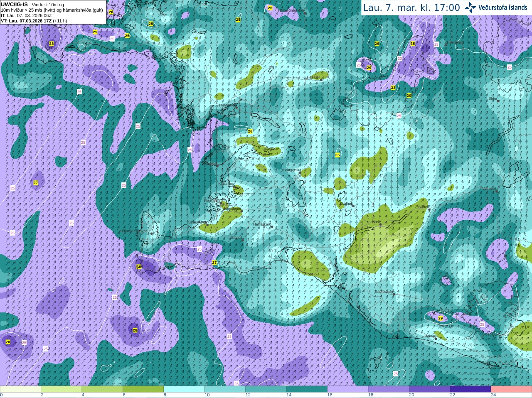Click the Steinar station label
This screenshot has height=398, width=532.
tap(429, 336)
